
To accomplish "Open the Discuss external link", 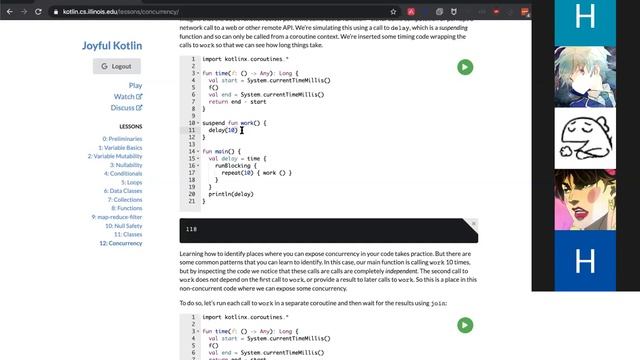I will (127, 108).
